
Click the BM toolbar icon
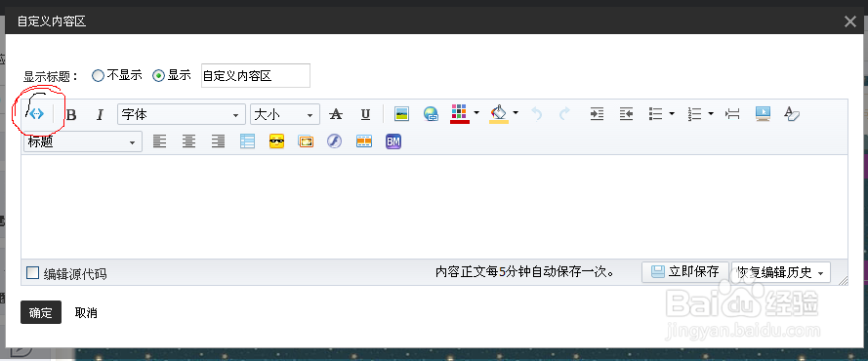pyautogui.click(x=393, y=141)
